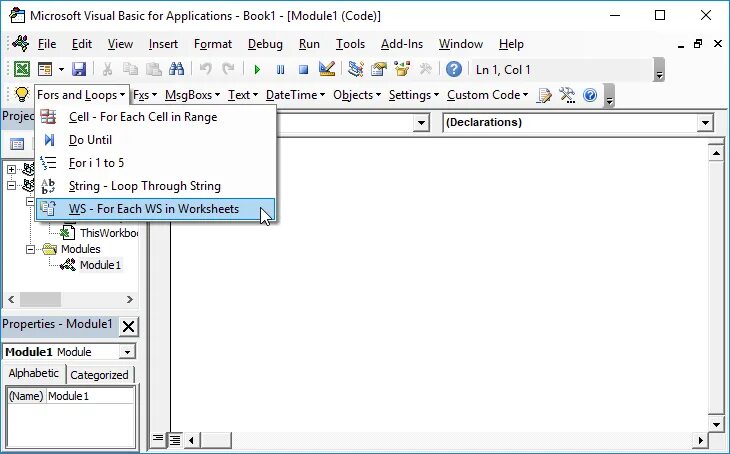Viewport: 730px width, 454px height.
Task: Collapse the Modules folder in project tree
Action: (x=30, y=250)
